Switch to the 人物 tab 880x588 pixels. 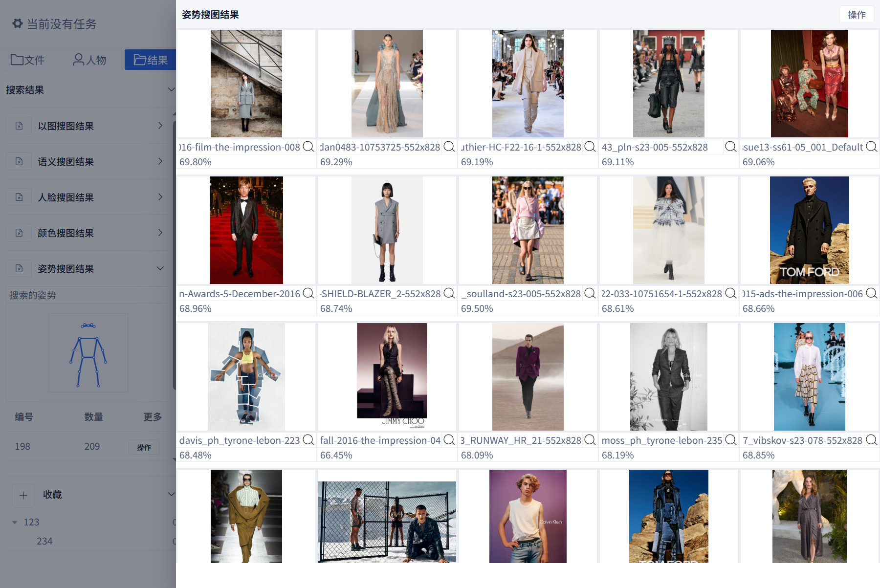89,60
